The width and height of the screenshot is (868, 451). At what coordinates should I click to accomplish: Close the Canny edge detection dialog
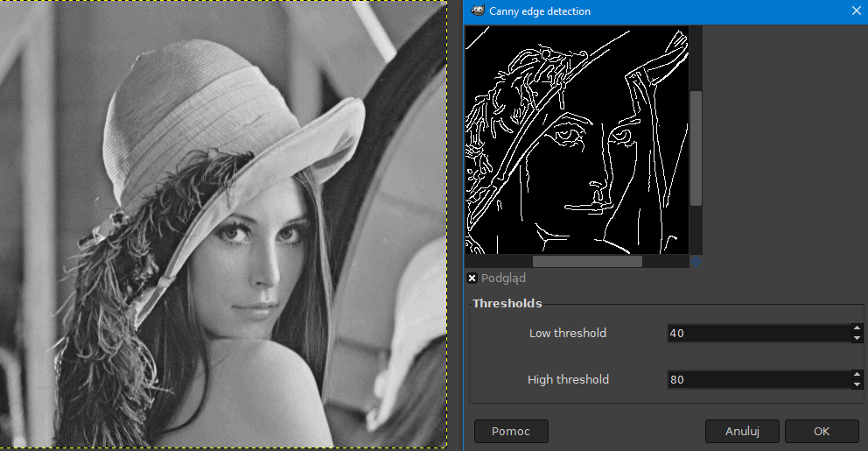[856, 11]
